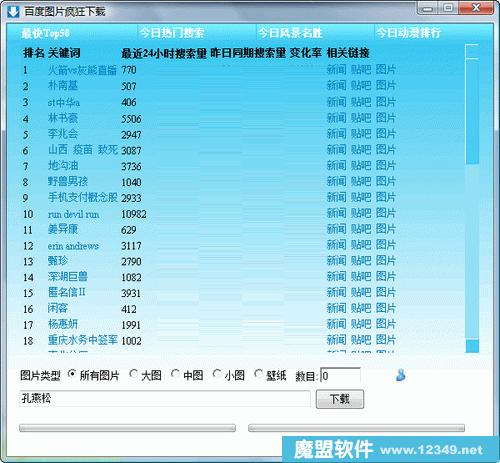Click the download arrow icon in the title bar
500x463 pixels.
(13, 12)
